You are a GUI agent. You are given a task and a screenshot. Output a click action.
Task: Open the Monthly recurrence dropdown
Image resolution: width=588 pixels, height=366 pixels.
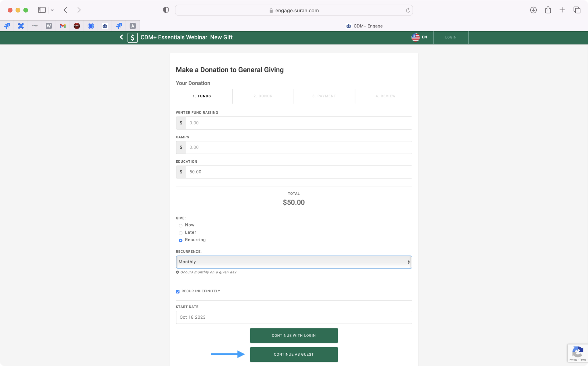point(294,262)
